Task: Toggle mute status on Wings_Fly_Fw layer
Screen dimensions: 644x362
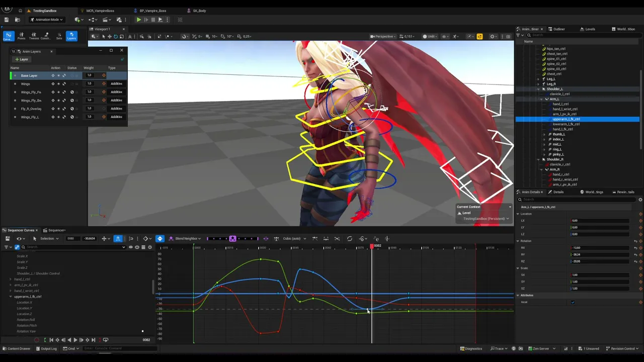Action: point(72,92)
